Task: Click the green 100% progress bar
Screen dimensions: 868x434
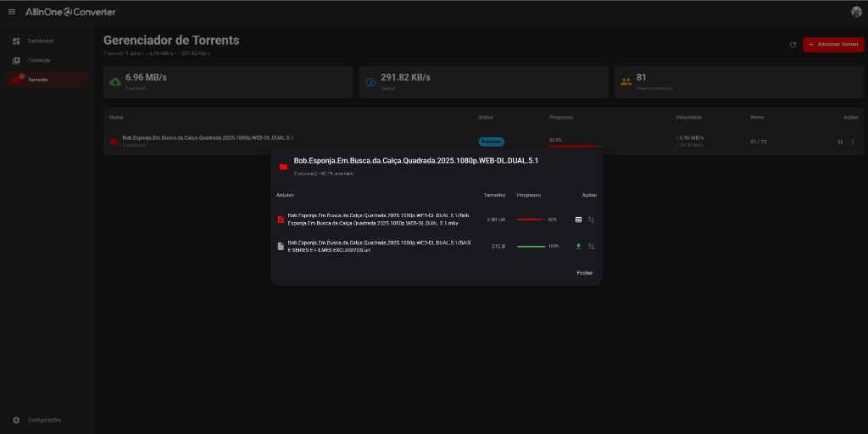Action: [531, 247]
